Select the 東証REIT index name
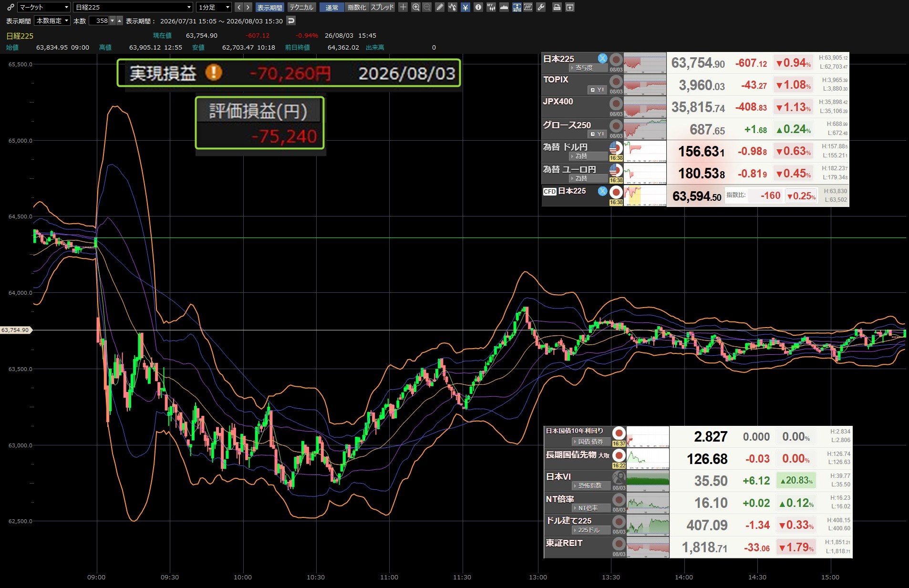This screenshot has width=909, height=588. click(564, 543)
